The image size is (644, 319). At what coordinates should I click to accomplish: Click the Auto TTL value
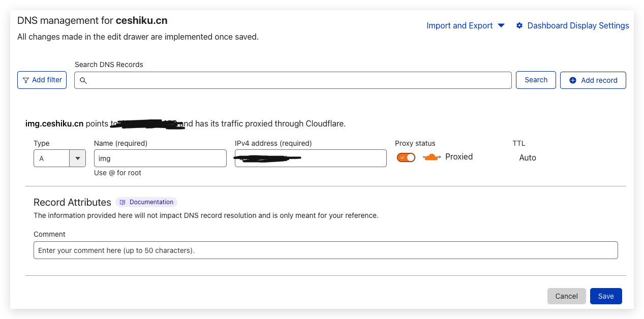pyautogui.click(x=528, y=157)
